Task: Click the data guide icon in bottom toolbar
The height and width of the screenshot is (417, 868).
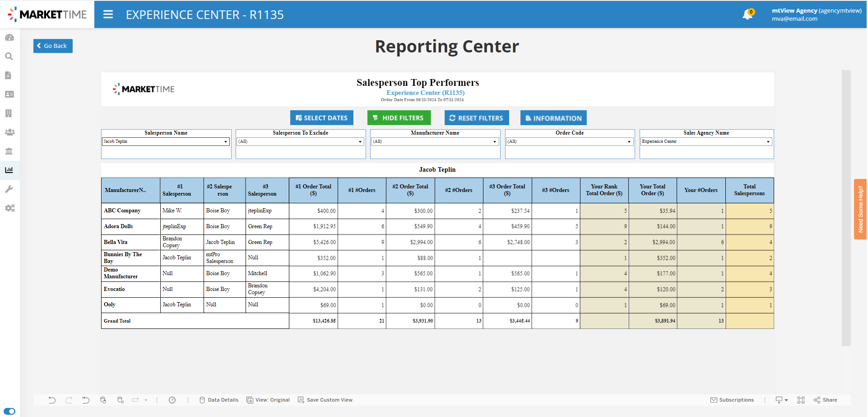Action: click(172, 400)
